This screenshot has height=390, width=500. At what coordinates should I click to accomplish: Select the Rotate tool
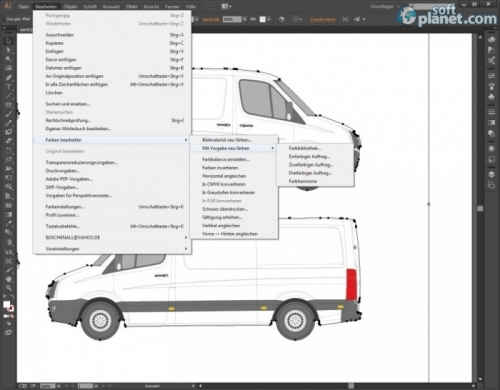pos(9,150)
